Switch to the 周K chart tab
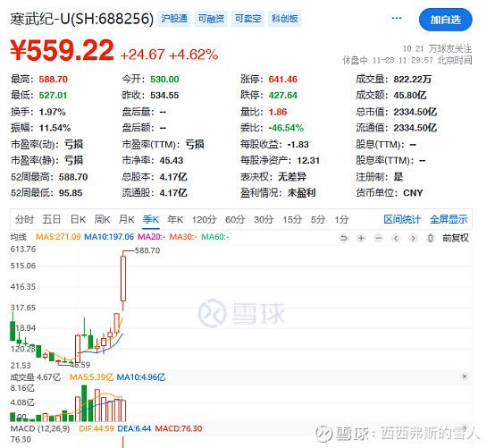 click(102, 219)
